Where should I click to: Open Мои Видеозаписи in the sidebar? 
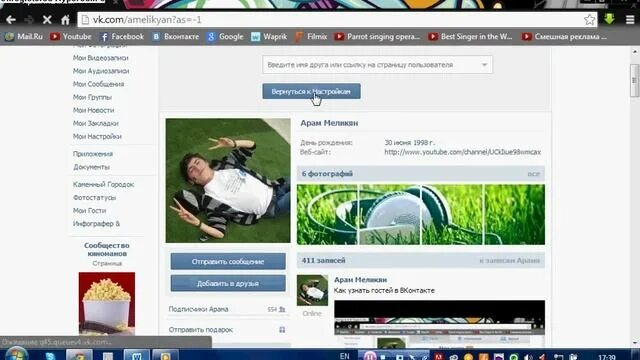click(x=100, y=58)
